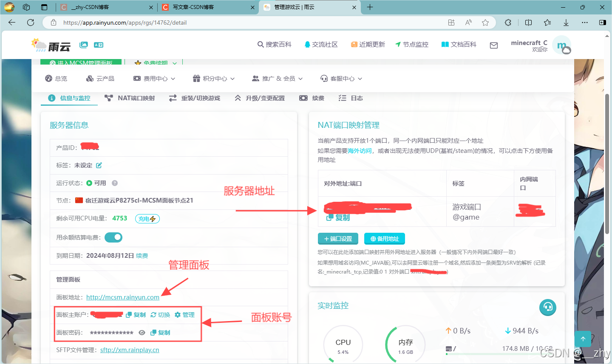Screen dimensions: 612x364
Task: Click the 充电 button
Action: tap(147, 219)
